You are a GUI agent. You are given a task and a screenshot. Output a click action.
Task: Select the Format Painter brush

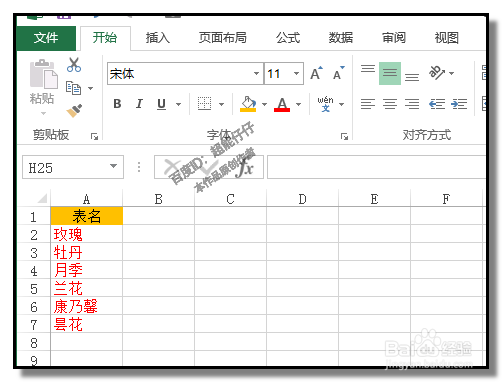(x=74, y=111)
